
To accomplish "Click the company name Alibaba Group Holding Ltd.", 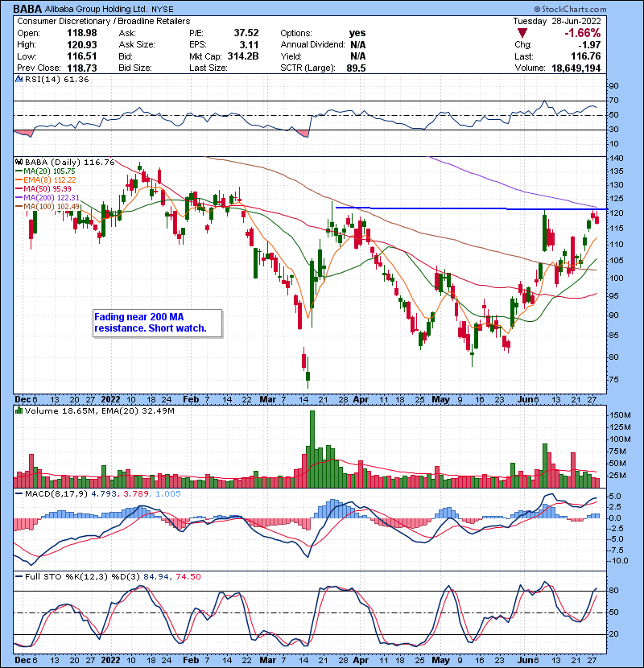I will point(97,9).
